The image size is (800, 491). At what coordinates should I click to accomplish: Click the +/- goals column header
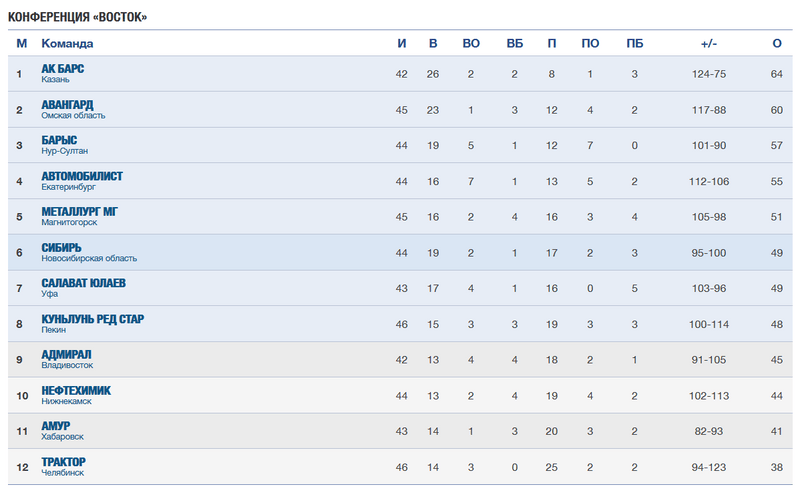click(708, 43)
